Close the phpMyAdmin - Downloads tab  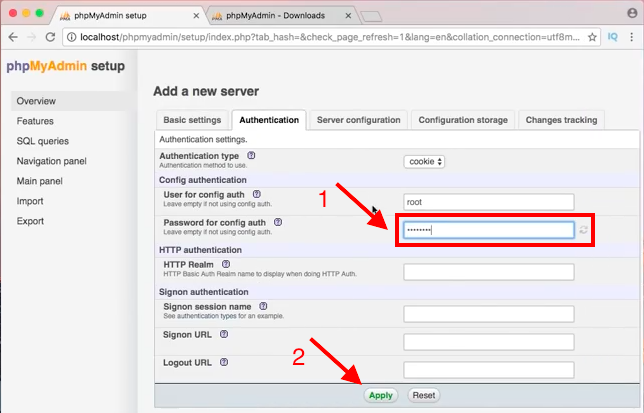tap(348, 16)
